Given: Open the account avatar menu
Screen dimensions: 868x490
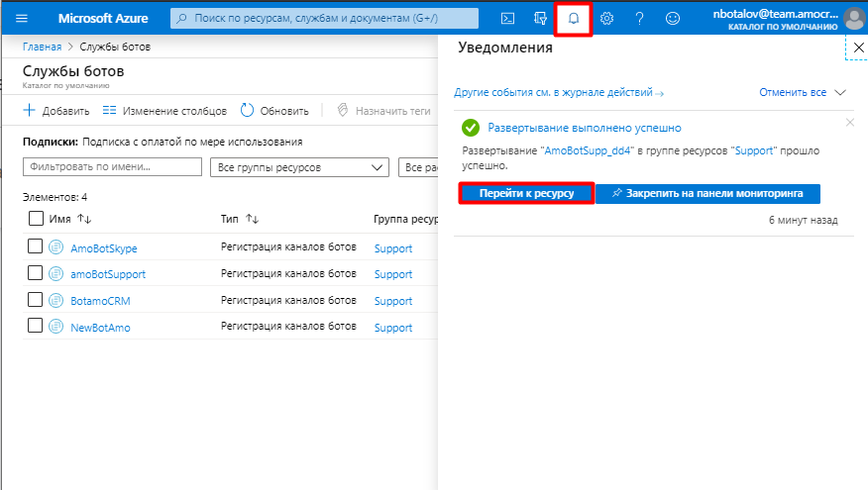Looking at the screenshot, I should tap(854, 19).
